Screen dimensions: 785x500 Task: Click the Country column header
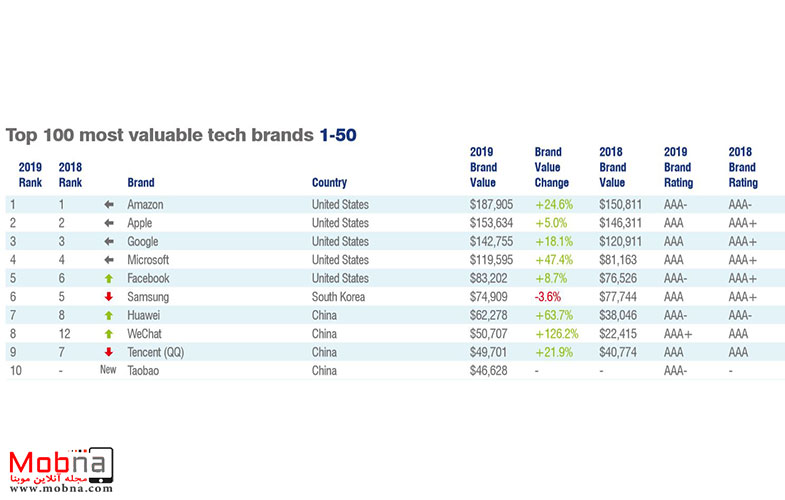(x=329, y=183)
